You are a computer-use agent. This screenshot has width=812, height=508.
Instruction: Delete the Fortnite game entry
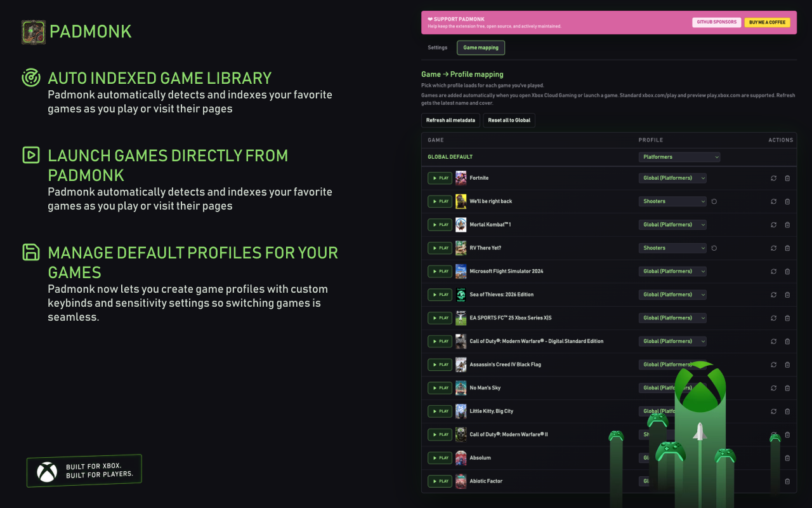pyautogui.click(x=787, y=178)
